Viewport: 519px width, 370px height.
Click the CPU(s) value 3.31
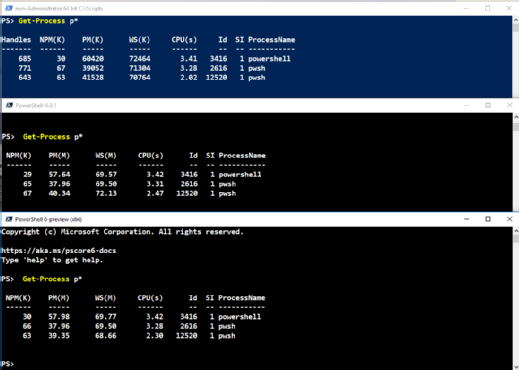click(x=155, y=184)
